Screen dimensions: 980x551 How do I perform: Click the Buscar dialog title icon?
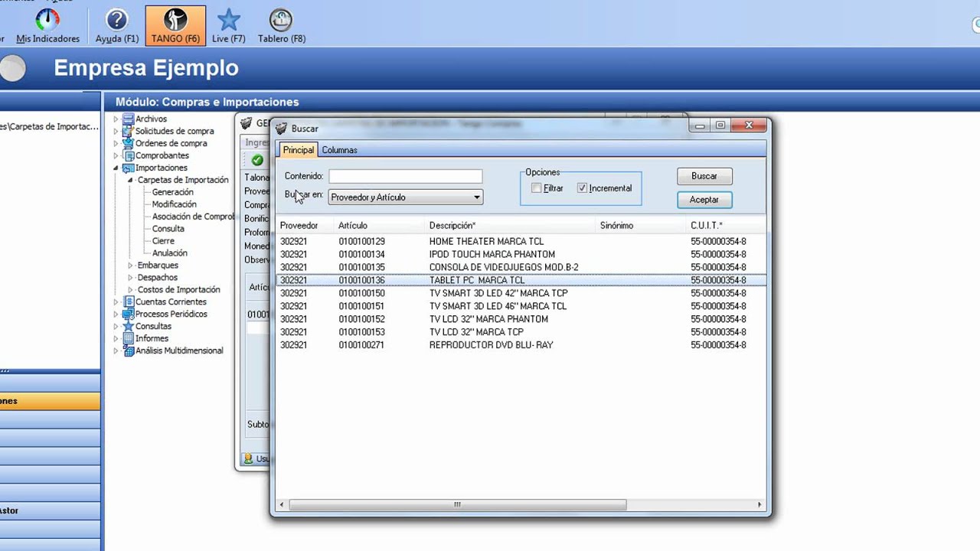pyautogui.click(x=281, y=129)
